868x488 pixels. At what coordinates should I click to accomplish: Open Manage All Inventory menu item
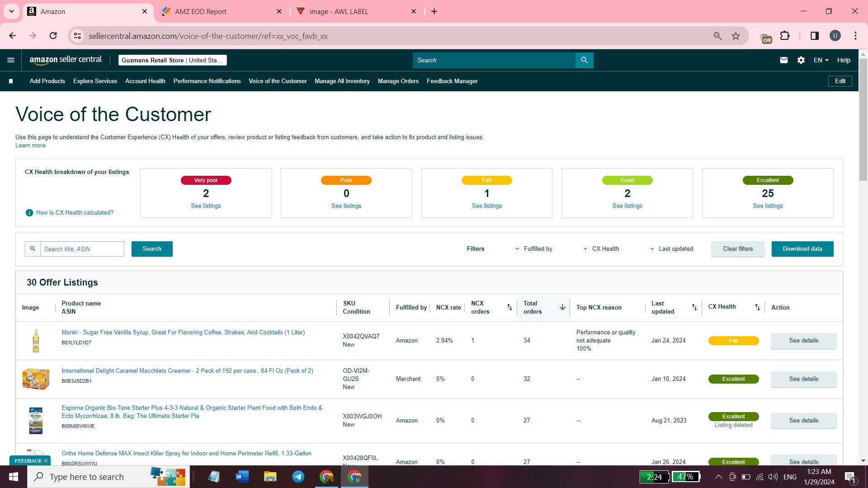tap(342, 81)
